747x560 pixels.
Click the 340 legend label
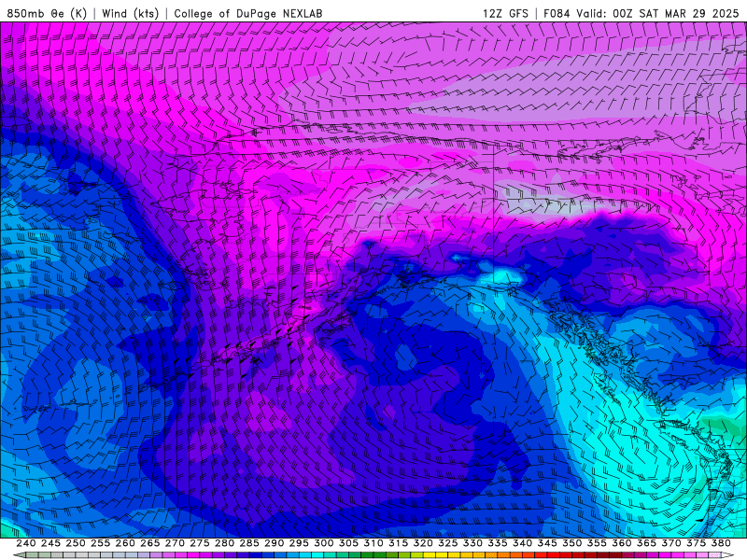click(x=522, y=543)
